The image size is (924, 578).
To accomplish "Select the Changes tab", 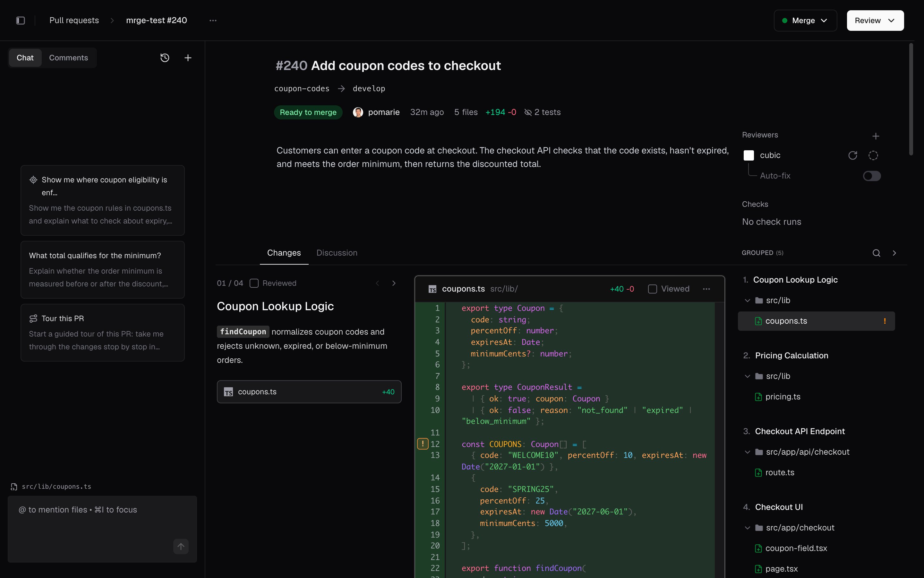I will 284,253.
